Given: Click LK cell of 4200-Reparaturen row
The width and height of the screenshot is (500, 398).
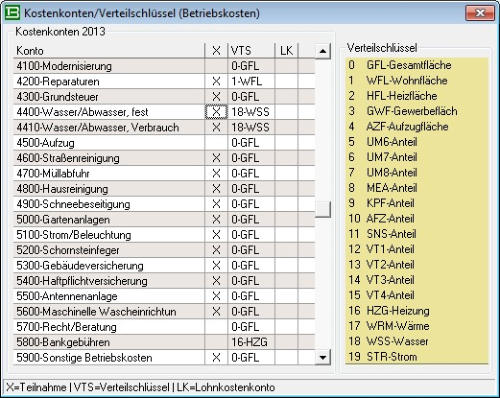Looking at the screenshot, I should click(x=286, y=81).
